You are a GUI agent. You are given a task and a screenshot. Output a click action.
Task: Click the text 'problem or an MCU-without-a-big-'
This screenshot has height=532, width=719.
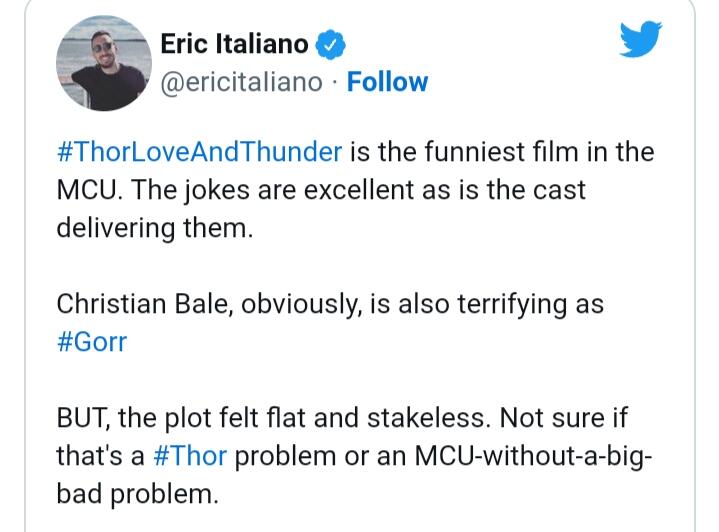[x=443, y=456]
